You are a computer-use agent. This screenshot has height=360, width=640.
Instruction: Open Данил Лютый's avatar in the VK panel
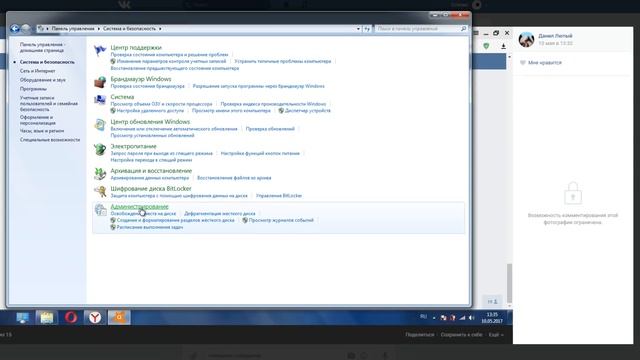coord(526,40)
